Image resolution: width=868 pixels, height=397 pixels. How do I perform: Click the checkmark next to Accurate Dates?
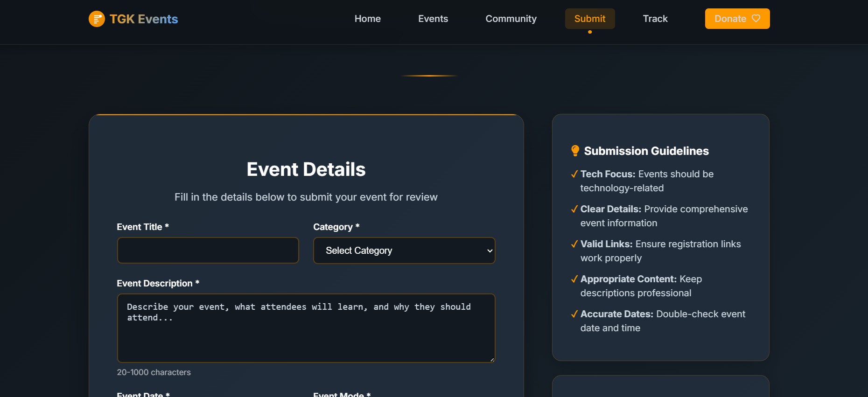[x=574, y=314]
